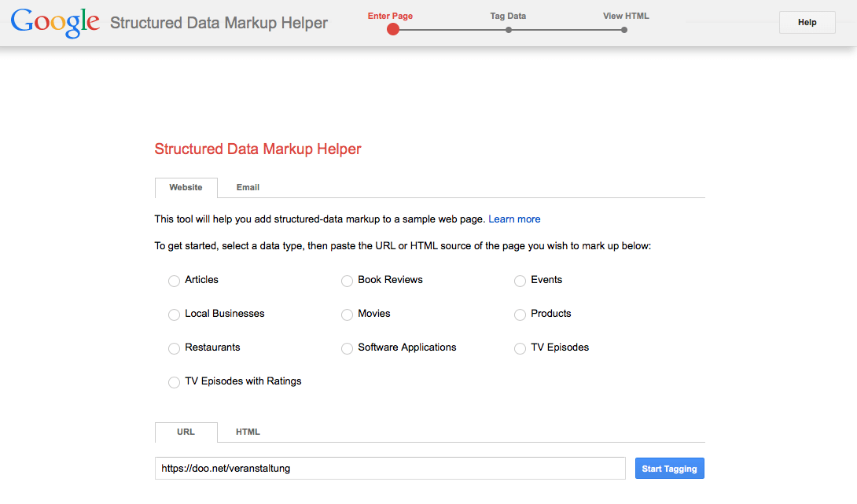This screenshot has width=857, height=504.
Task: Select the Software Applications option
Action: tap(347, 349)
